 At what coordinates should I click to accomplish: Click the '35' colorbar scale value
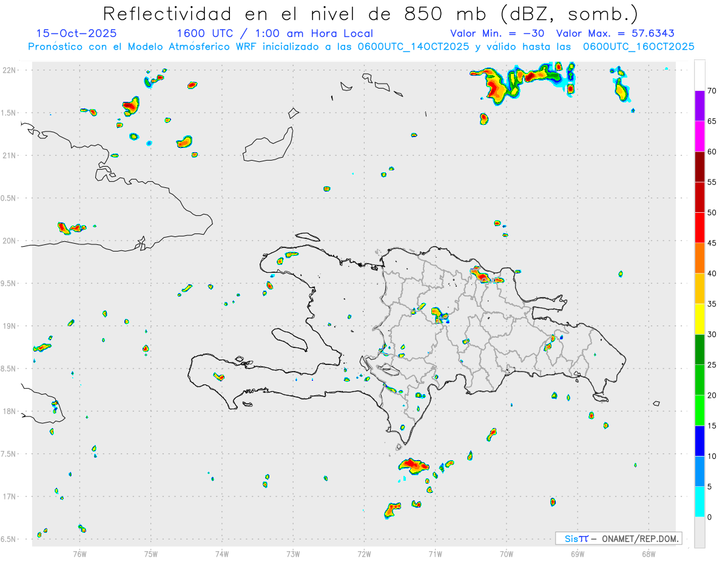(x=712, y=304)
